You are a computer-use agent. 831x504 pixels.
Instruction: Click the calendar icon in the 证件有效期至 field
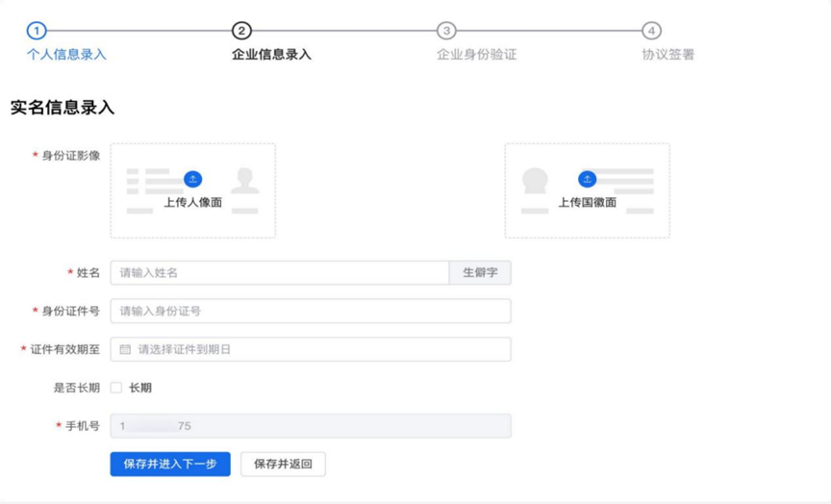point(125,350)
